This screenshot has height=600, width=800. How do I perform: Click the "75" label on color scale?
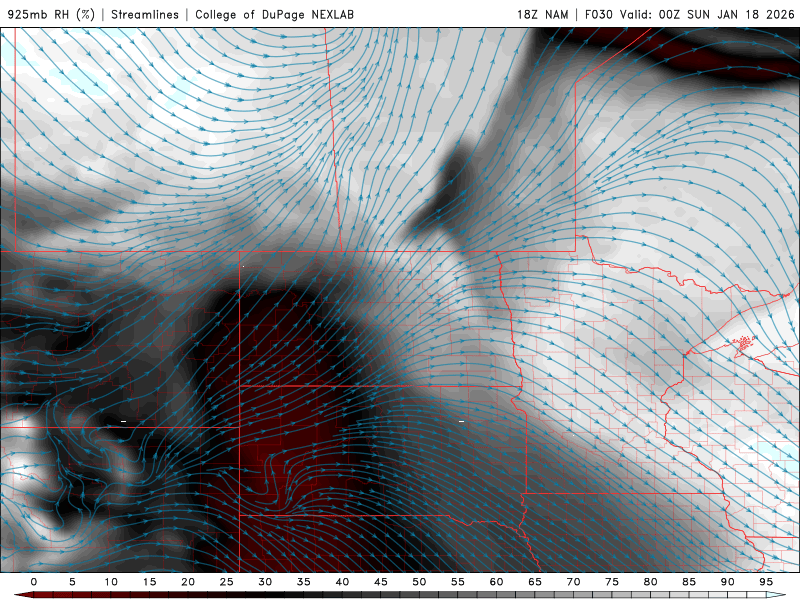click(x=612, y=582)
